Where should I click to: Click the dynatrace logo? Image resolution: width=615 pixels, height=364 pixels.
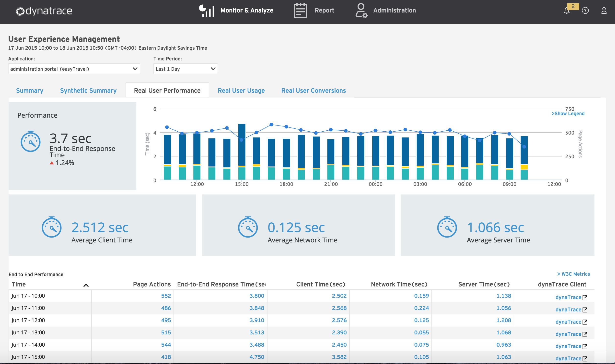tap(44, 11)
